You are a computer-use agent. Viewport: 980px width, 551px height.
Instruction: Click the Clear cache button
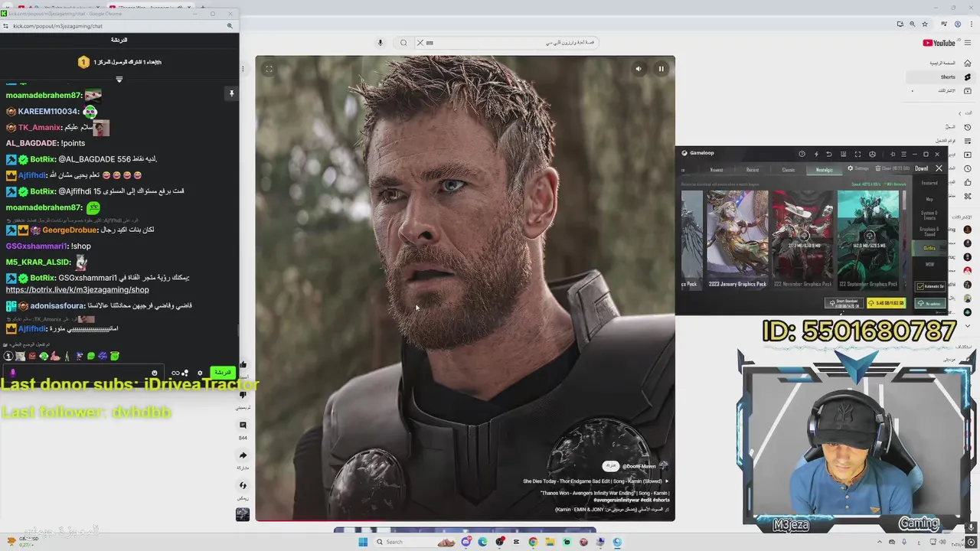tap(892, 168)
